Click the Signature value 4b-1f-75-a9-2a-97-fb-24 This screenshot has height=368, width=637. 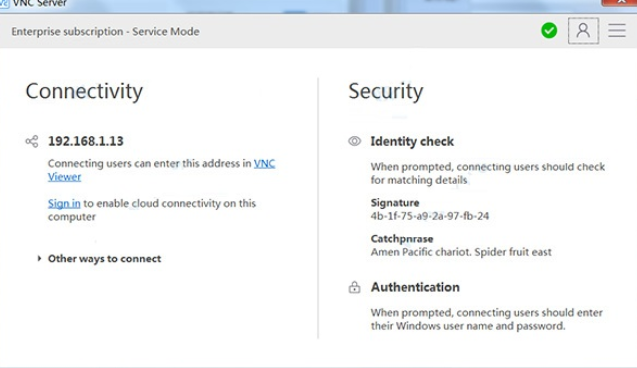click(x=430, y=216)
